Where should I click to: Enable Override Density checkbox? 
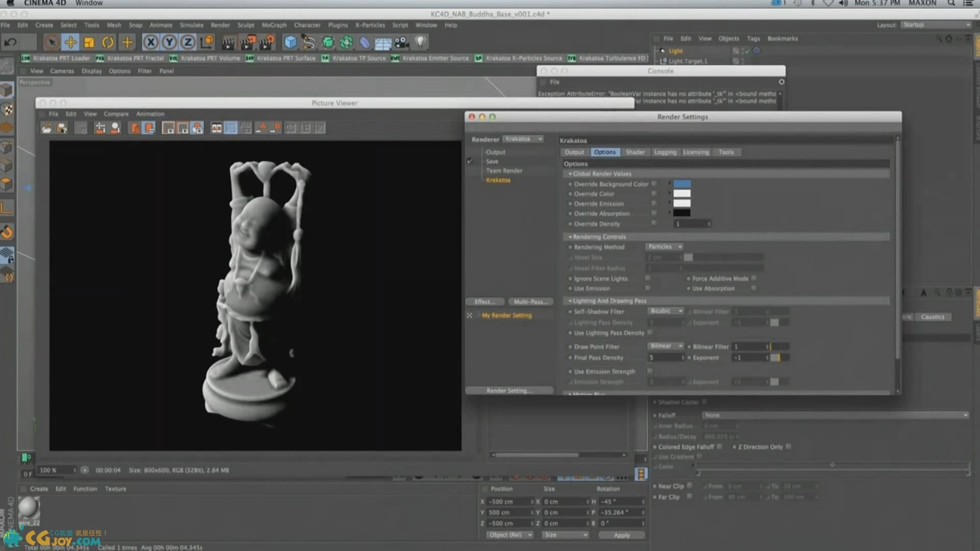654,223
